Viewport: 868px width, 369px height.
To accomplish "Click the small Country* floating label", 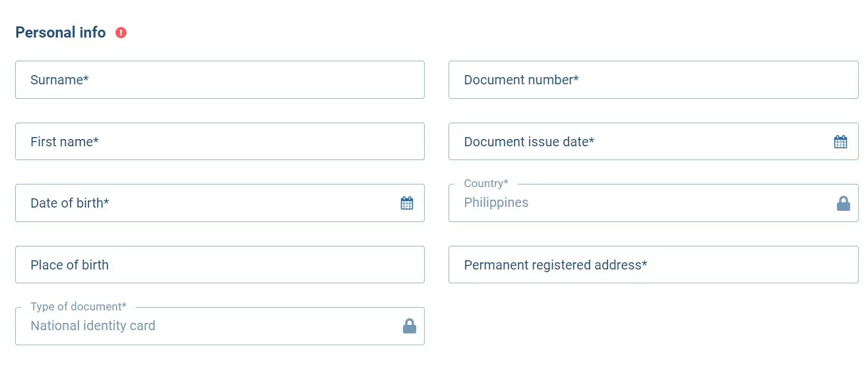I will point(486,183).
